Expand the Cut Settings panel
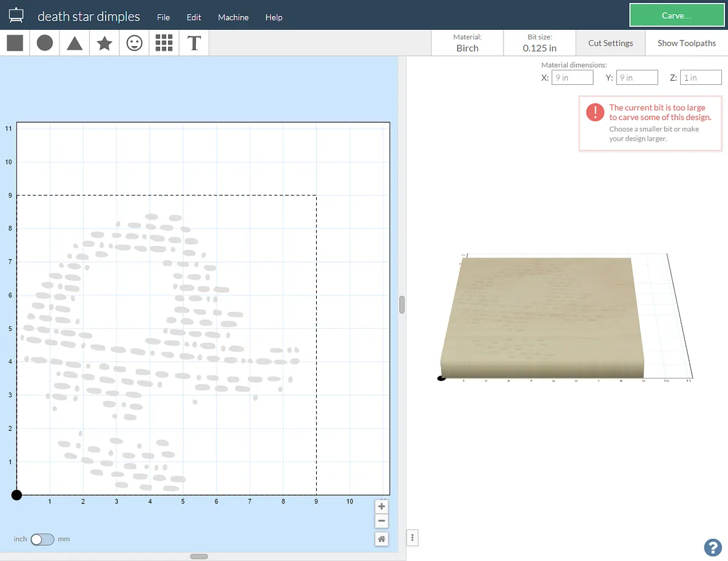 click(x=610, y=43)
